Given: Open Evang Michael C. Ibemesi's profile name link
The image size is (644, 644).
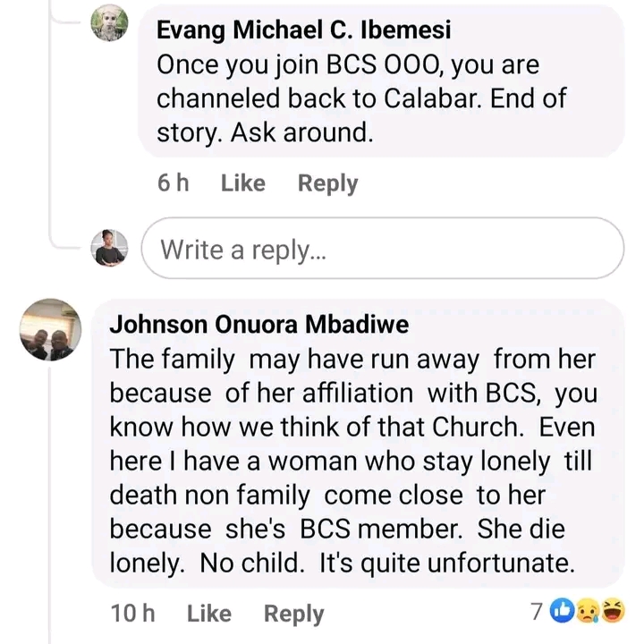Looking at the screenshot, I should click(304, 30).
